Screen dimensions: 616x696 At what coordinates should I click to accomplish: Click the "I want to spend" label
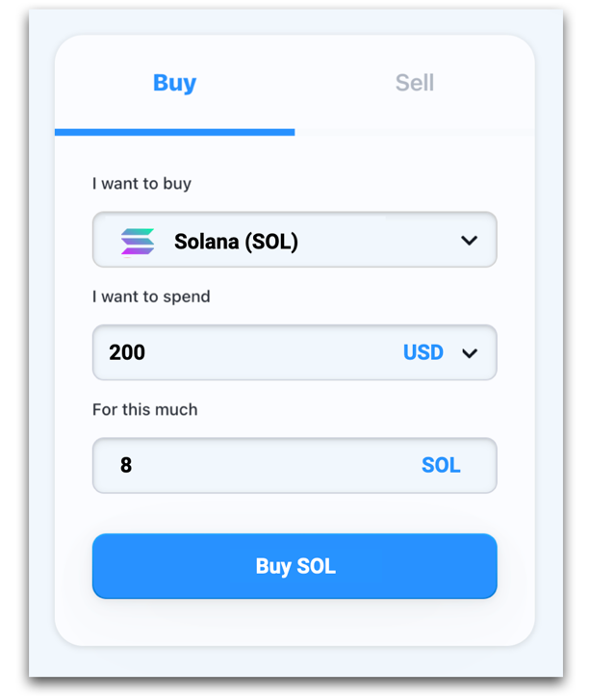pos(151,296)
